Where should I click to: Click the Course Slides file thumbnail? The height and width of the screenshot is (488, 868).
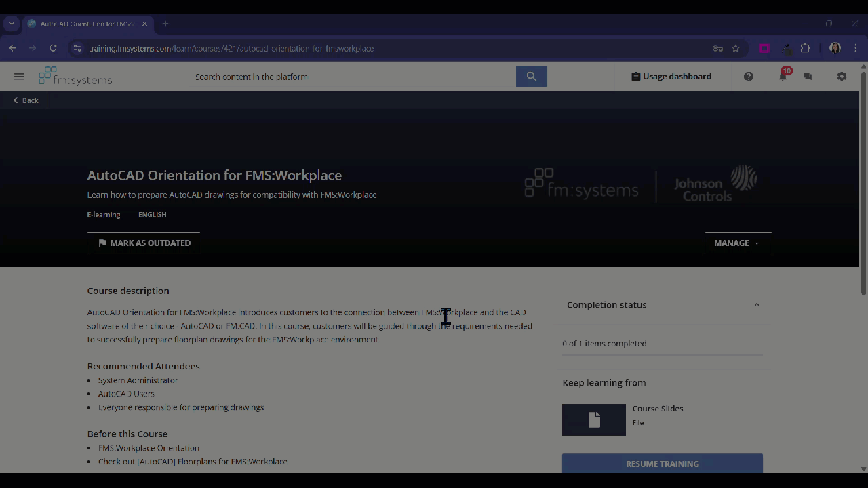click(x=594, y=420)
